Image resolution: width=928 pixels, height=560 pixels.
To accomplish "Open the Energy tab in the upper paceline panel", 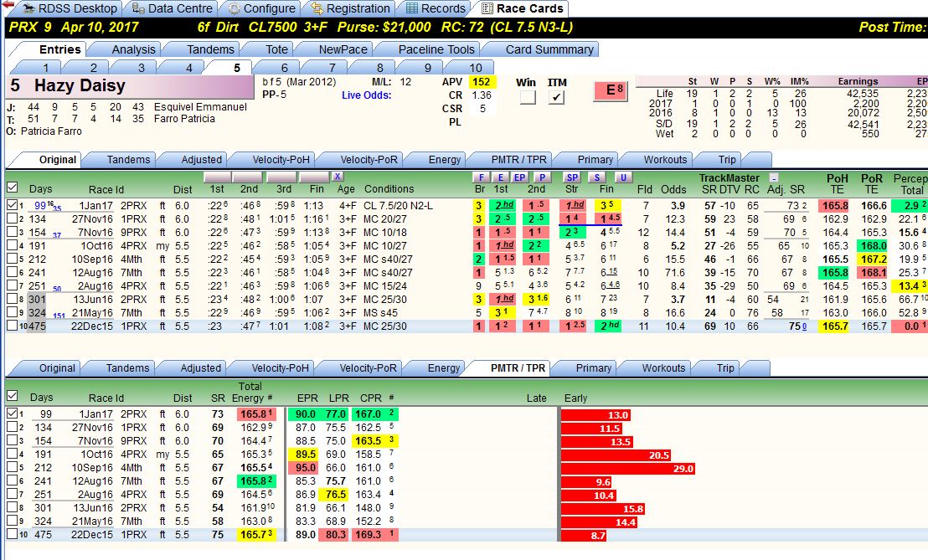I will pos(445,160).
